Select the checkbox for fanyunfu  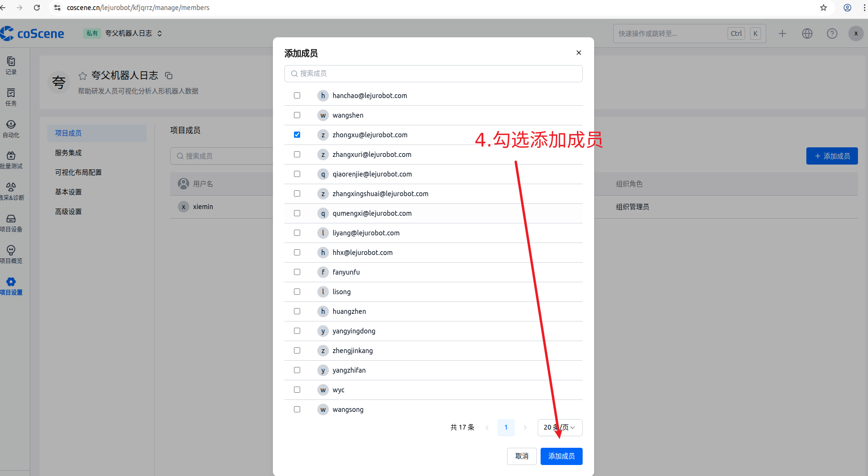[x=297, y=272]
